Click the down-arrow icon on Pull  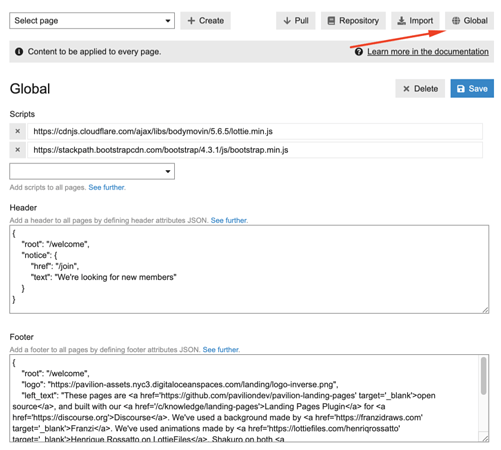[x=287, y=21]
